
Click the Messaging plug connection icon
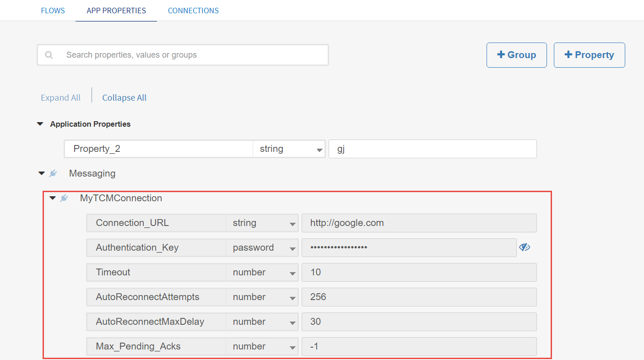point(53,173)
